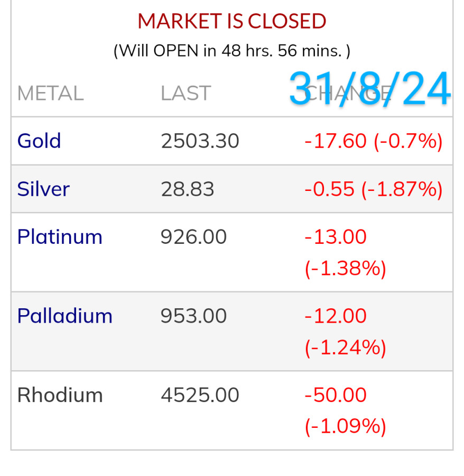Image resolution: width=464 pixels, height=476 pixels.
Task: Select Rhodium's change value -50.00
Action: click(x=336, y=395)
